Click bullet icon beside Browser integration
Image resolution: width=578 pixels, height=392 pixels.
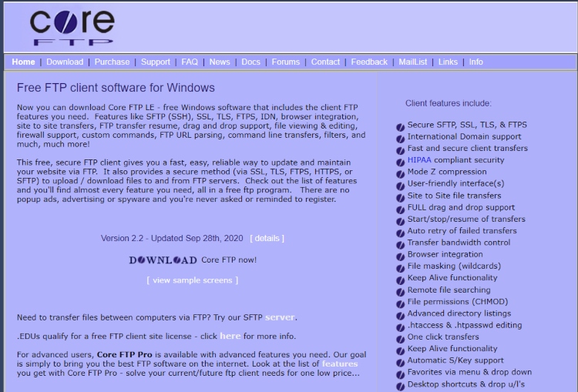pos(400,257)
